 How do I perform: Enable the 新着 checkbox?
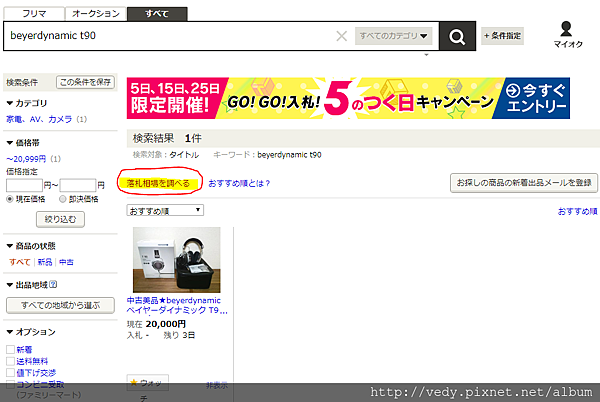[10, 350]
